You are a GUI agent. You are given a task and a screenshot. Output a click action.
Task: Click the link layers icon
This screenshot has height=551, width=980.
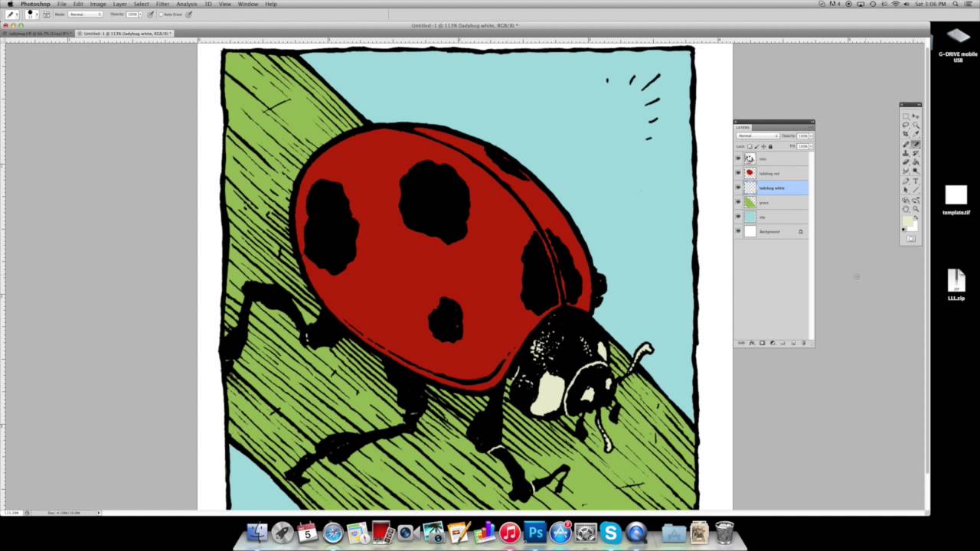[x=741, y=343]
